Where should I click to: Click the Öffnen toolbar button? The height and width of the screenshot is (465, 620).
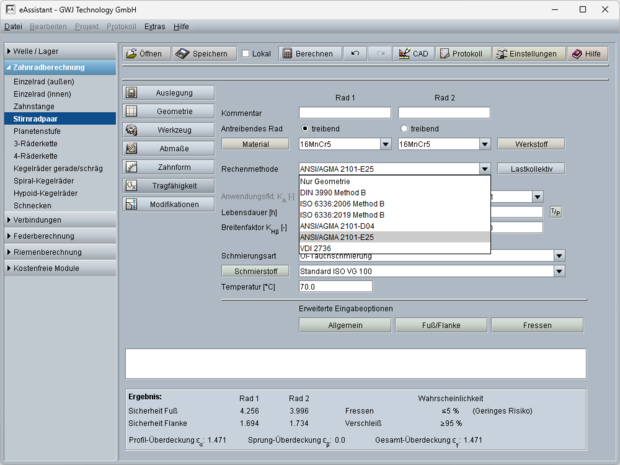[144, 53]
